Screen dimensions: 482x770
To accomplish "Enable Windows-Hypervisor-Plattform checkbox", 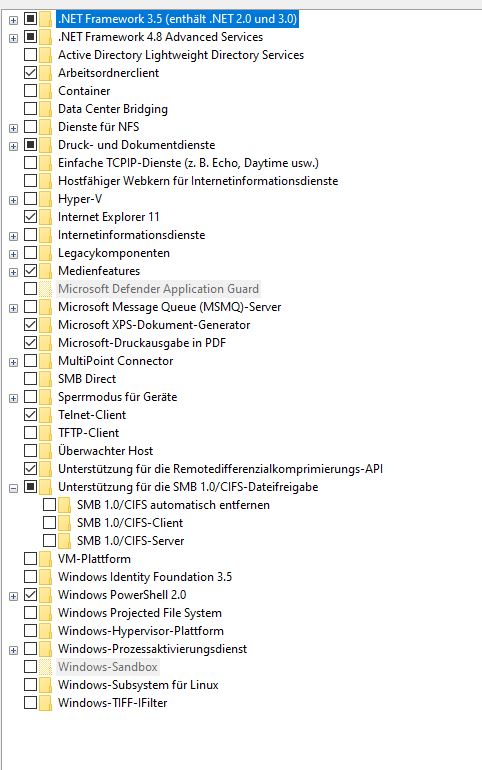I will tap(30, 631).
